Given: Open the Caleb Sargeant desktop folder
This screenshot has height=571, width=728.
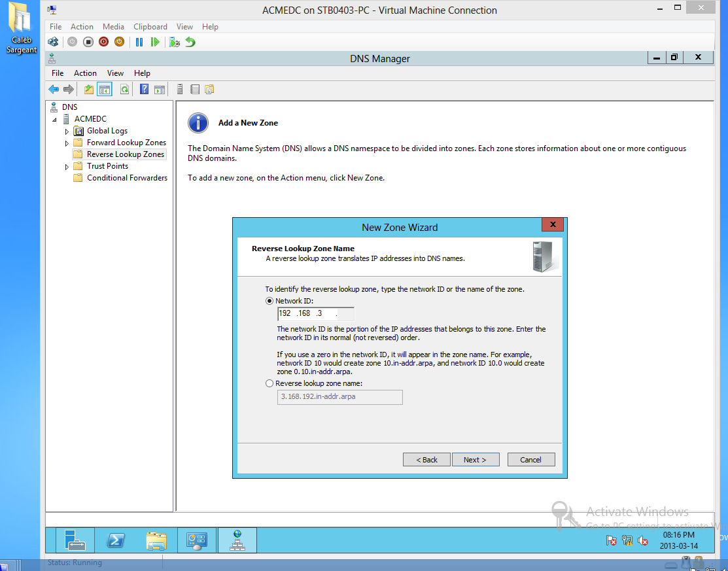Looking at the screenshot, I should click(x=21, y=28).
